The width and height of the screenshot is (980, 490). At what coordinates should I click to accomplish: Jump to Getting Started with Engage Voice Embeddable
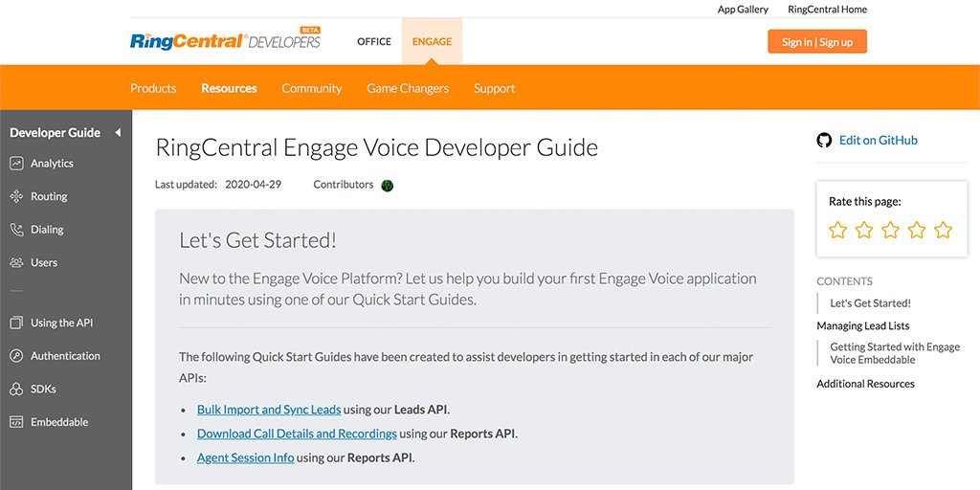click(x=895, y=353)
